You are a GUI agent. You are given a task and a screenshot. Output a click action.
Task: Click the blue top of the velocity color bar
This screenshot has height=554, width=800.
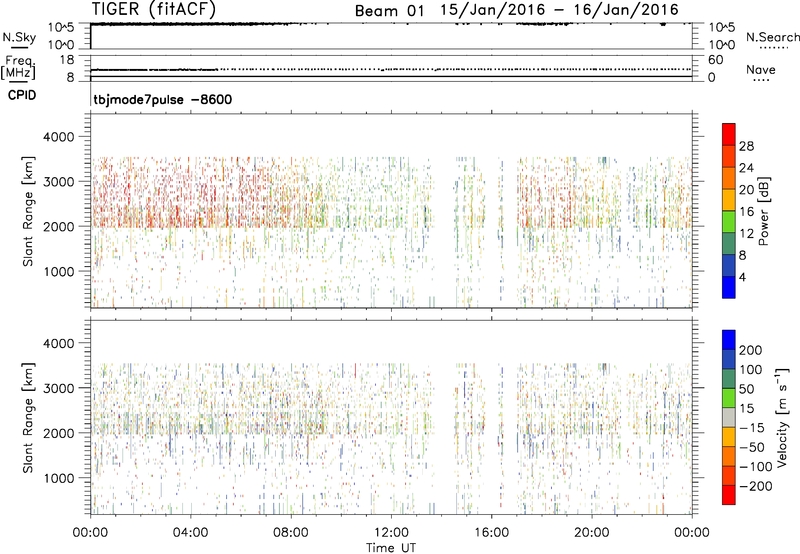tap(729, 340)
